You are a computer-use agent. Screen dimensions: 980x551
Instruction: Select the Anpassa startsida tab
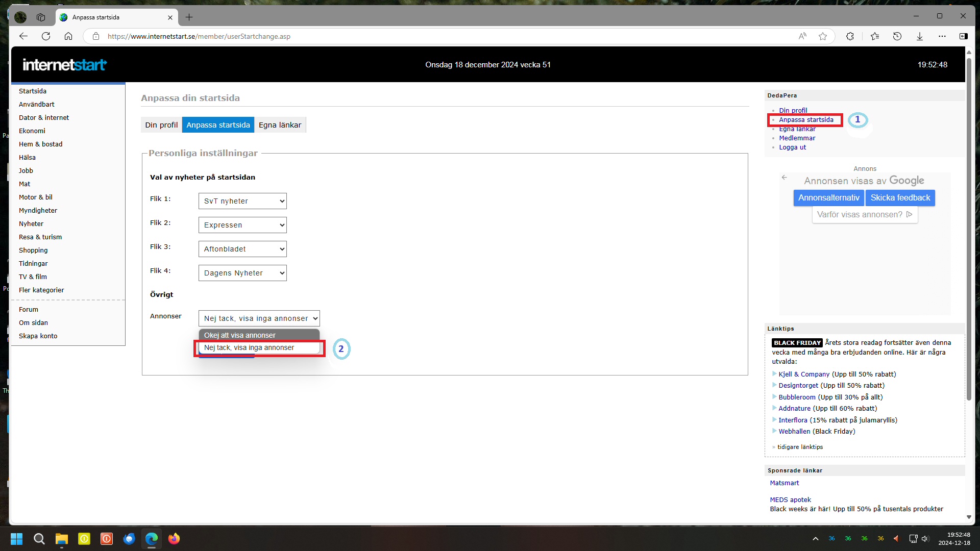point(218,125)
